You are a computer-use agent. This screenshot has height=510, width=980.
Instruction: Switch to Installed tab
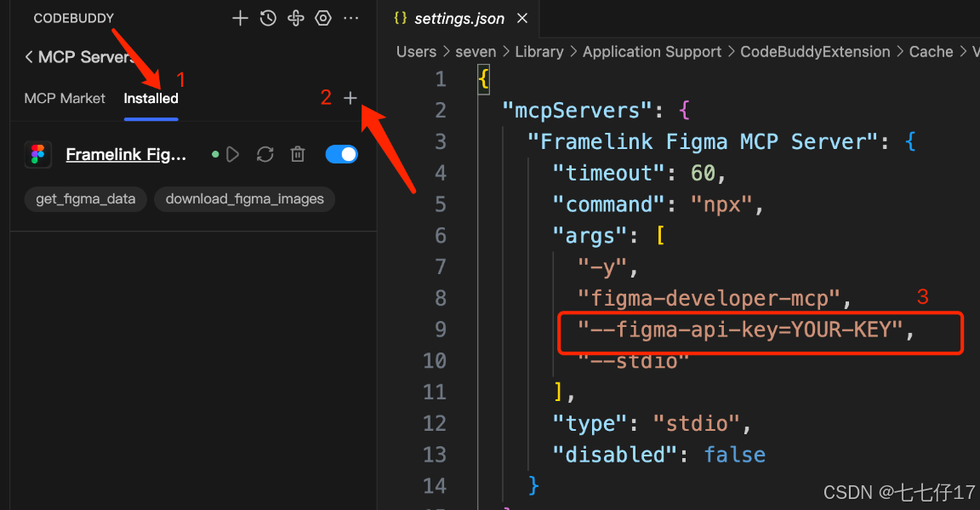point(151,98)
